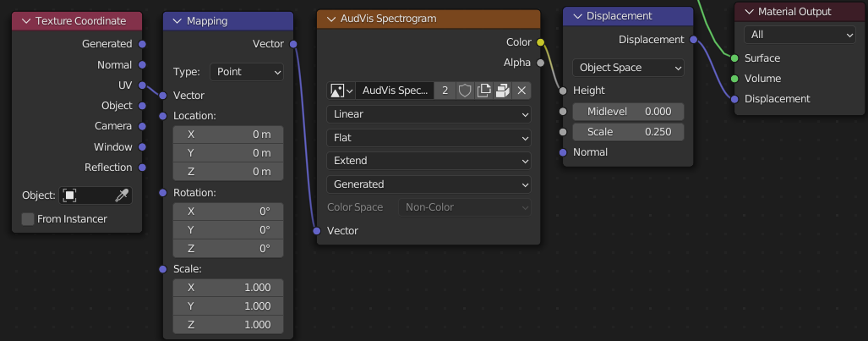Click the Surface input socket
Viewport: 868px width, 341px height.
(734, 58)
